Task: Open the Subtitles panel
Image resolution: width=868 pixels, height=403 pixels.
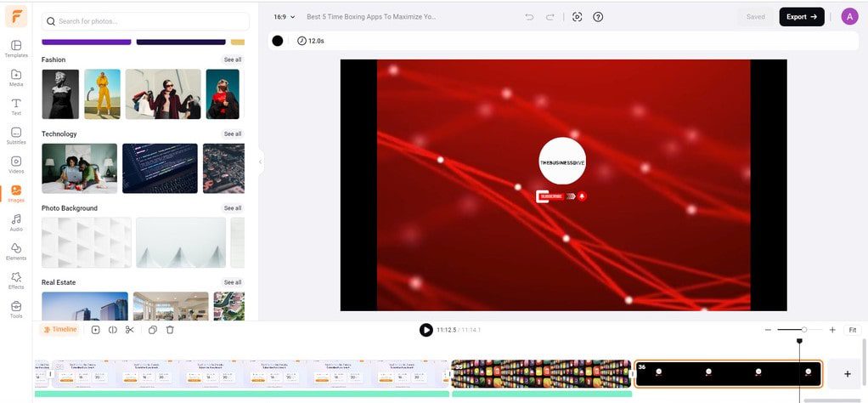Action: (x=16, y=134)
